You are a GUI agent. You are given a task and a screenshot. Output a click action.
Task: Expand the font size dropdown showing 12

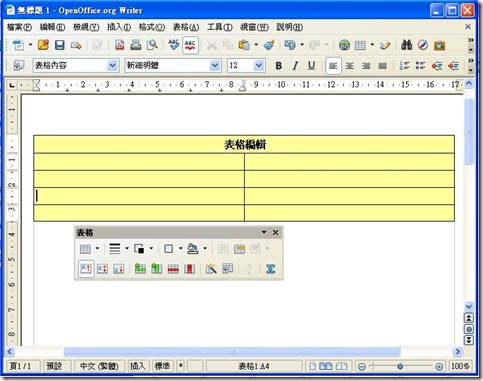click(259, 65)
